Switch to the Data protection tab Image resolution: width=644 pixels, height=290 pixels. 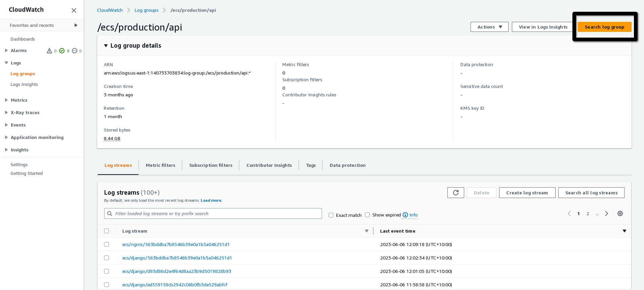click(348, 165)
